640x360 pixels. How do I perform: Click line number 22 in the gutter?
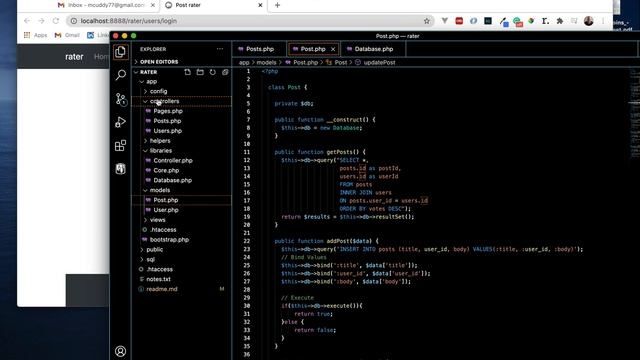coord(247,241)
